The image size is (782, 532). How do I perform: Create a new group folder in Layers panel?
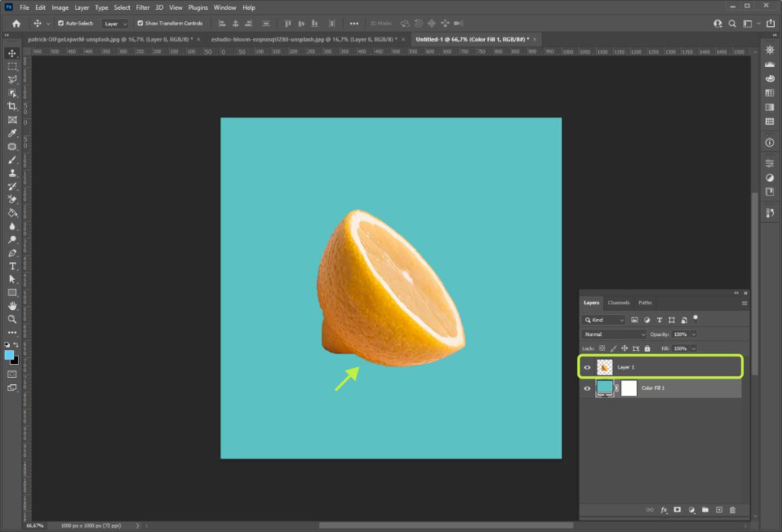(705, 510)
